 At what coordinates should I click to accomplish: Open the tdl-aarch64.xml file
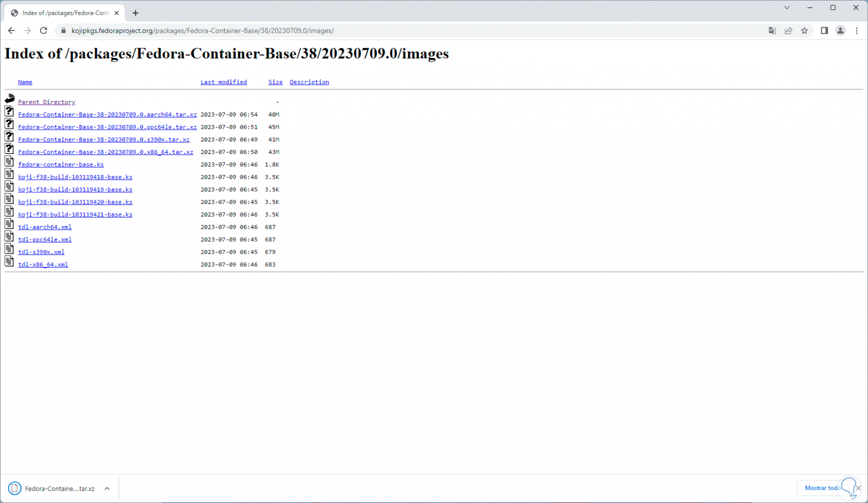tap(45, 227)
